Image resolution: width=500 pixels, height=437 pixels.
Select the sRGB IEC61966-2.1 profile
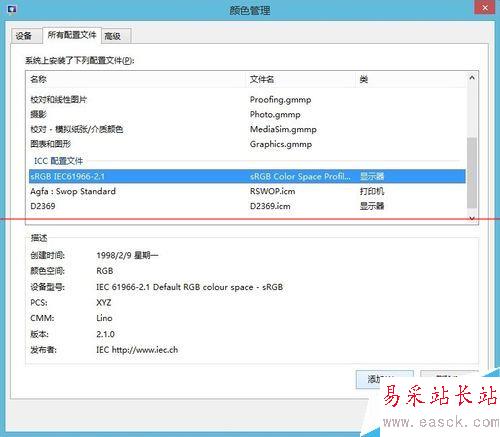coord(247,176)
